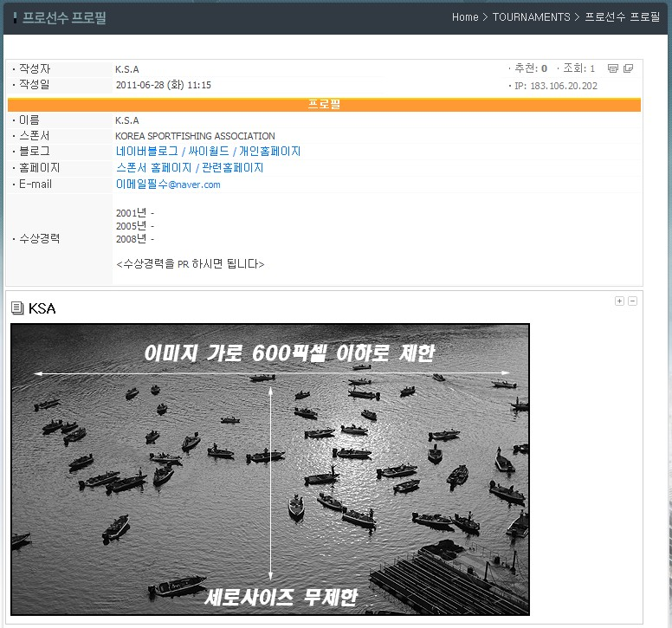Open the 스폰서 홈페이지 link
The width and height of the screenshot is (672, 628).
click(x=154, y=167)
